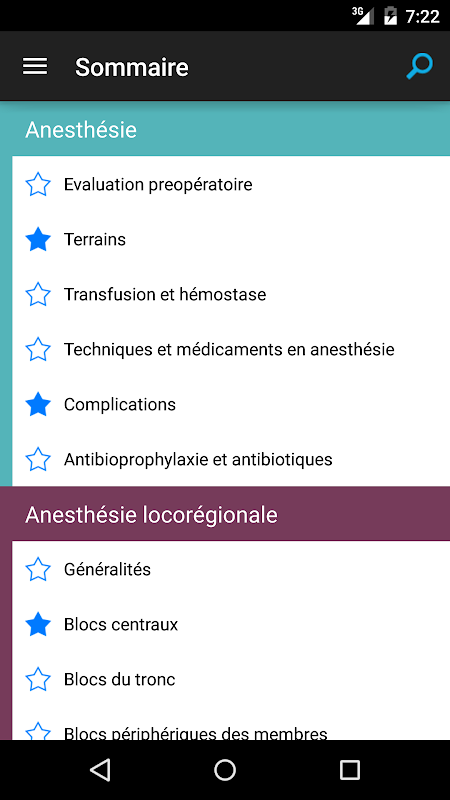450x800 pixels.
Task: Remove the Complications favorite star
Action: click(x=38, y=405)
